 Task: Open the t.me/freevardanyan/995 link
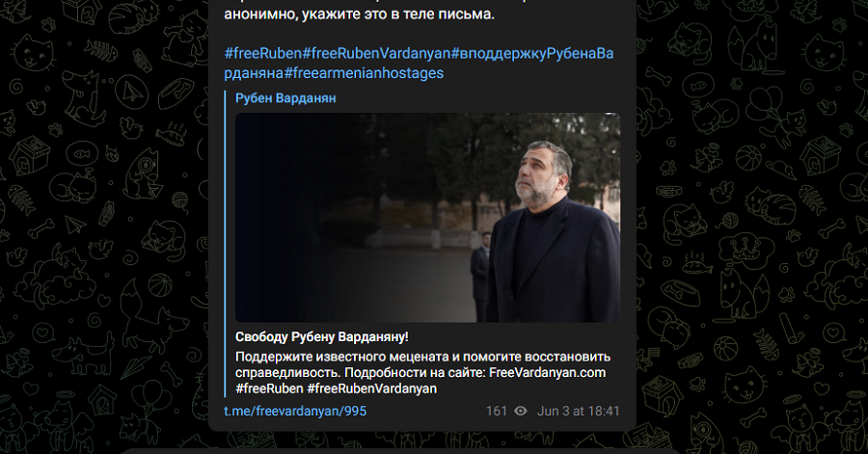295,411
